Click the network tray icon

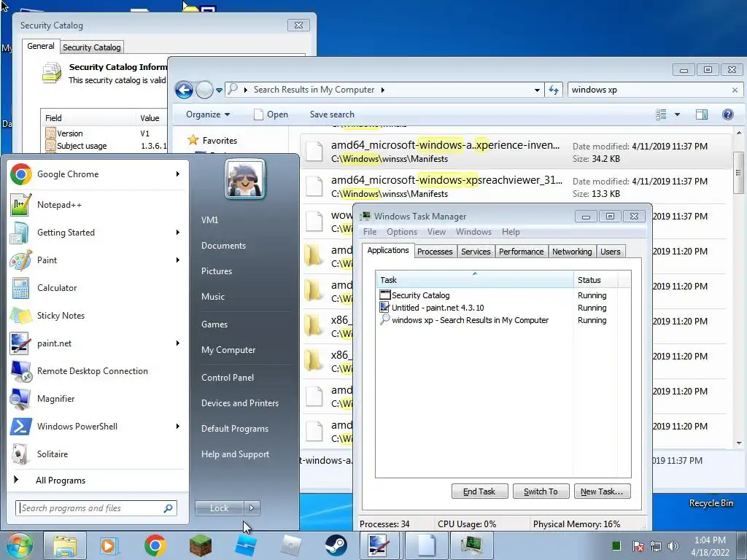656,546
